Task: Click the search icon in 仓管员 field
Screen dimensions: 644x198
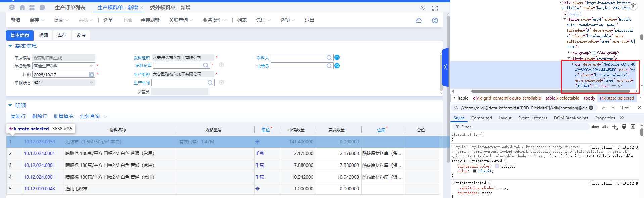Action: pyautogui.click(x=329, y=66)
